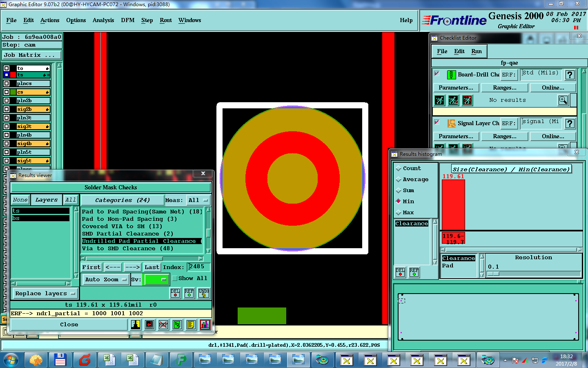Click the red G application icon in taskbar
Viewport: 588px width, 368px height.
85,360
